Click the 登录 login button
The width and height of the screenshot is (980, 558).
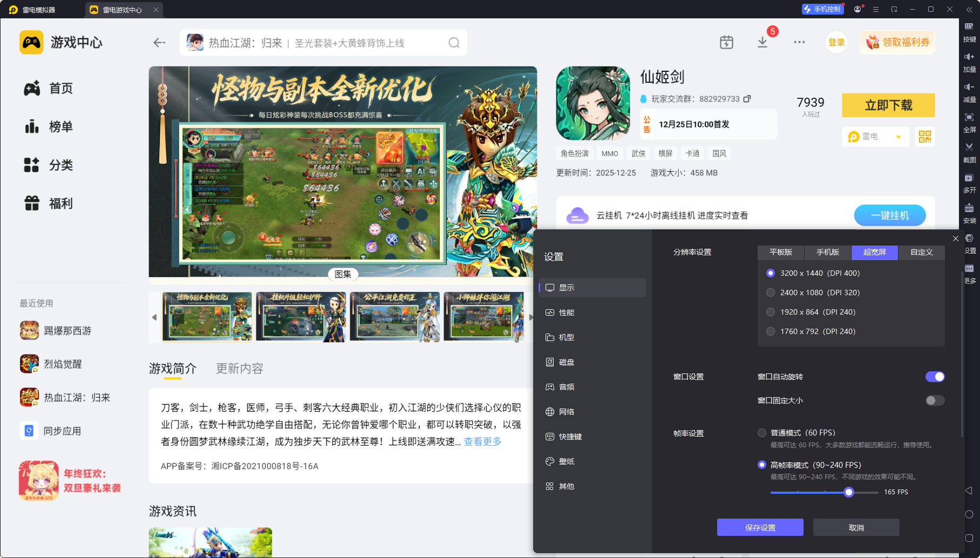click(836, 42)
